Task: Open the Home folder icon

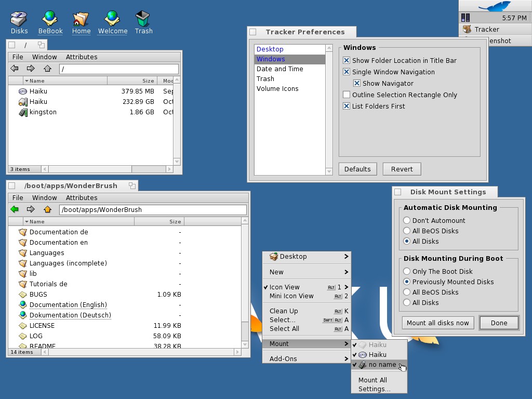Action: pos(81,20)
